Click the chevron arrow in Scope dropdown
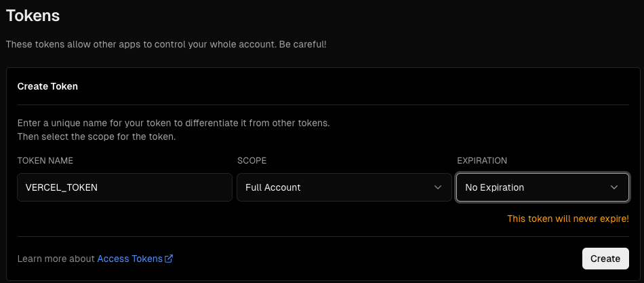 pos(438,187)
